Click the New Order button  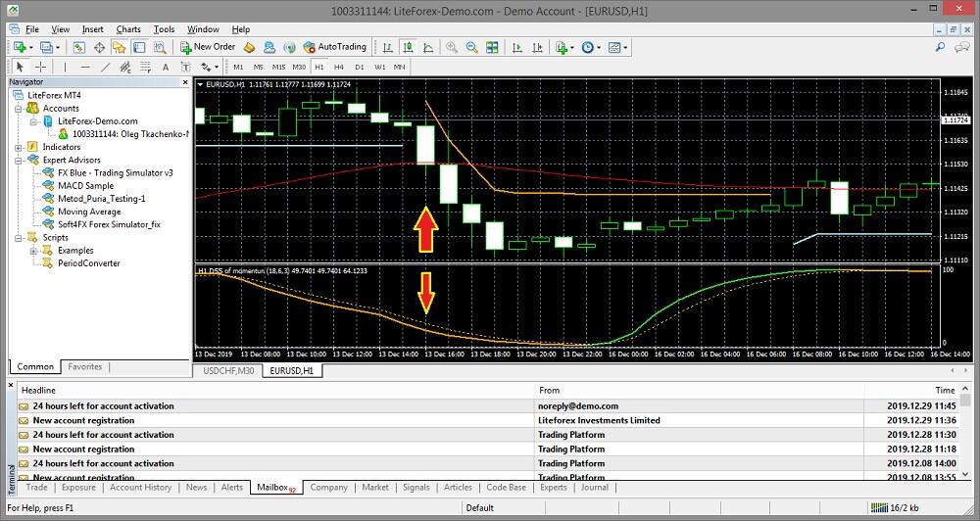click(x=208, y=47)
